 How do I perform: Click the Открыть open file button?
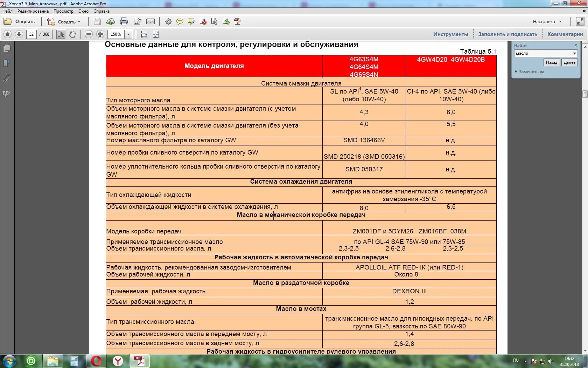pyautogui.click(x=19, y=22)
